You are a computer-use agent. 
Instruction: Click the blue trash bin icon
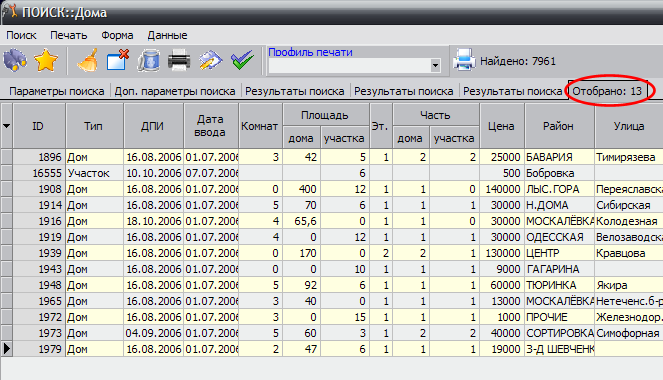click(148, 60)
